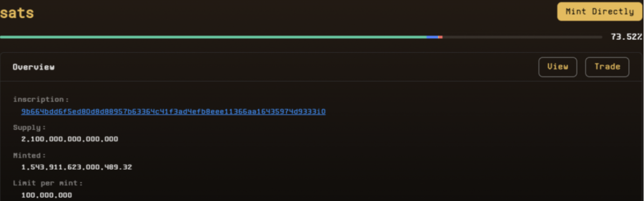
Task: Click the Limit per mint label
Action: pyautogui.click(x=48, y=183)
